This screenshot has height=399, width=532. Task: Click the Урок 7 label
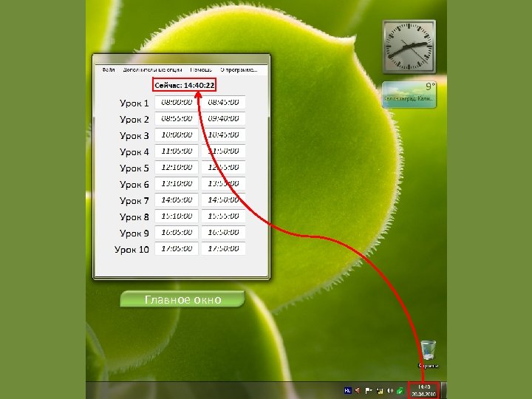tap(134, 201)
